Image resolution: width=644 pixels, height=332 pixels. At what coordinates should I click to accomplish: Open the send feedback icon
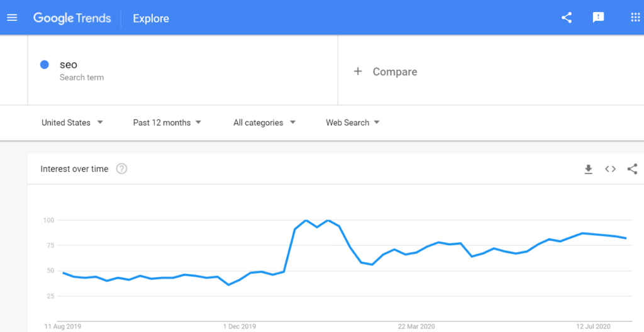click(x=598, y=18)
